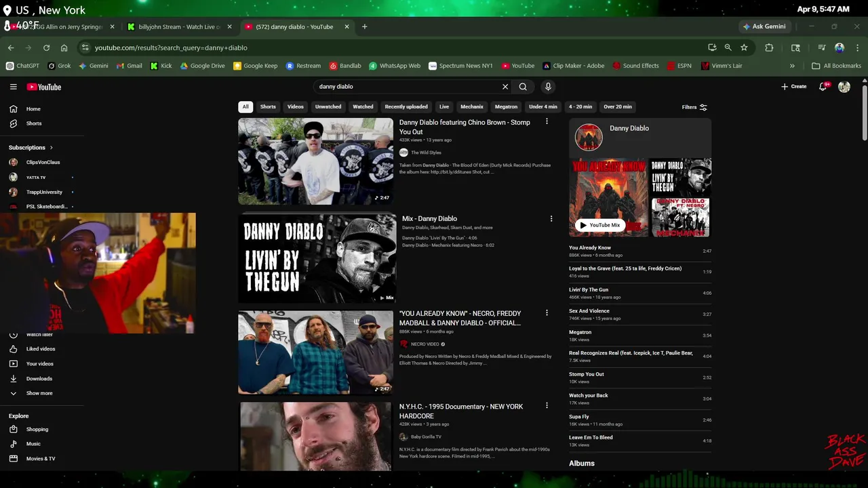
Task: Open the All Bookmarks folder
Action: click(837, 66)
